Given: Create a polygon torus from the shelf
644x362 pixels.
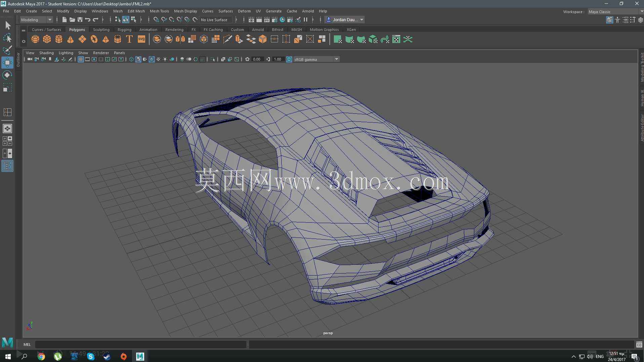Looking at the screenshot, I should click(x=94, y=39).
